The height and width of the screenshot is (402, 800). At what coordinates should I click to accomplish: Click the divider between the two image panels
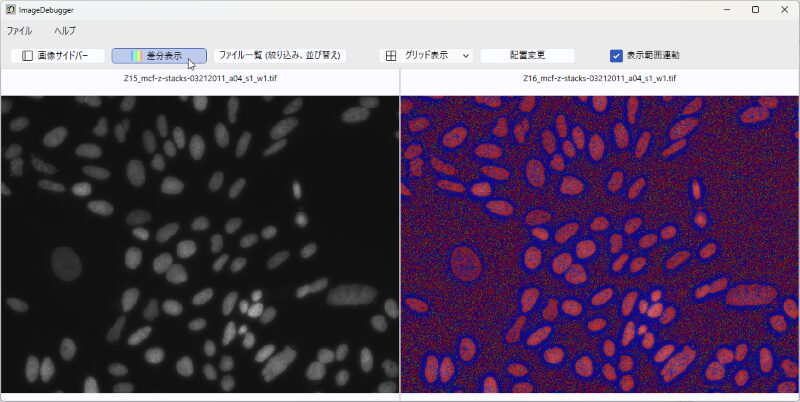(x=400, y=243)
